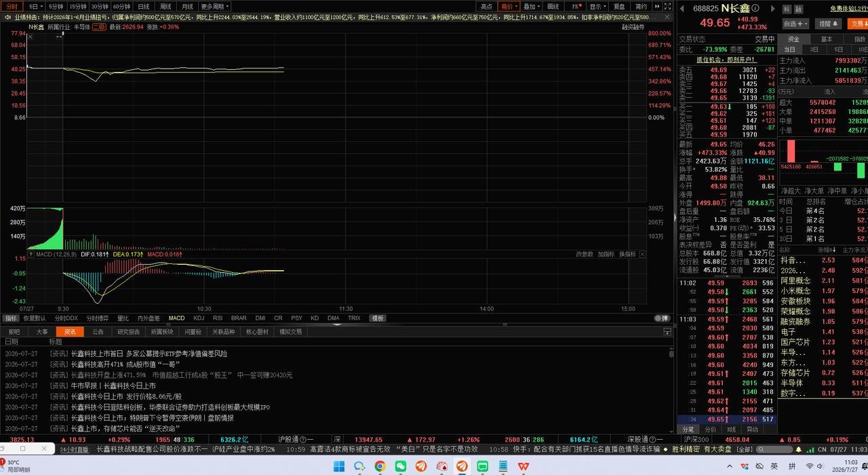Viewport: 868px width, 475px height.
Task: Select 分时DDX indicator
Action: tap(66, 318)
